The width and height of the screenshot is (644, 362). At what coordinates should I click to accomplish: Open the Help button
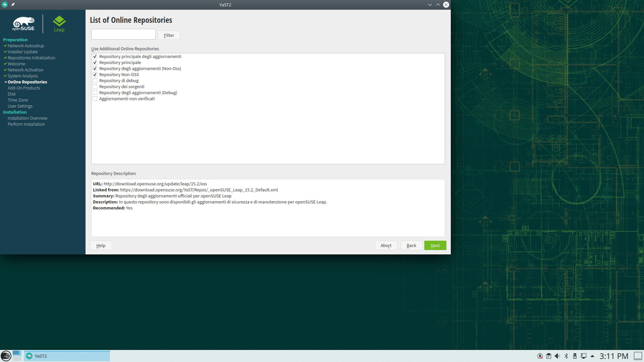point(101,245)
